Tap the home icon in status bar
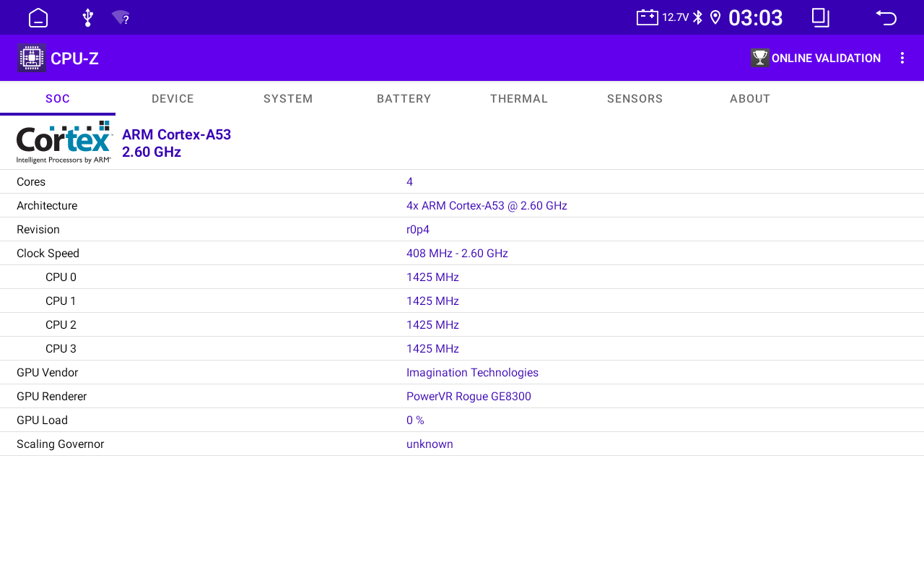The width and height of the screenshot is (924, 578). click(x=38, y=17)
